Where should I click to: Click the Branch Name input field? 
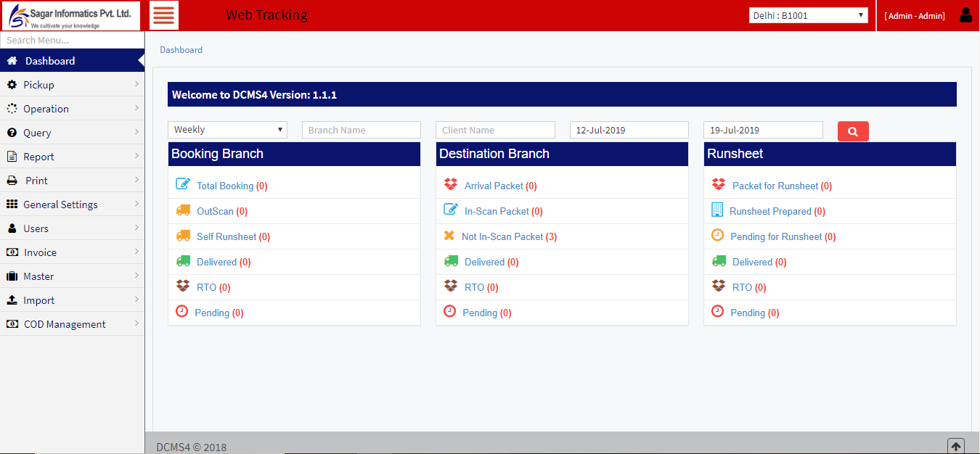361,129
